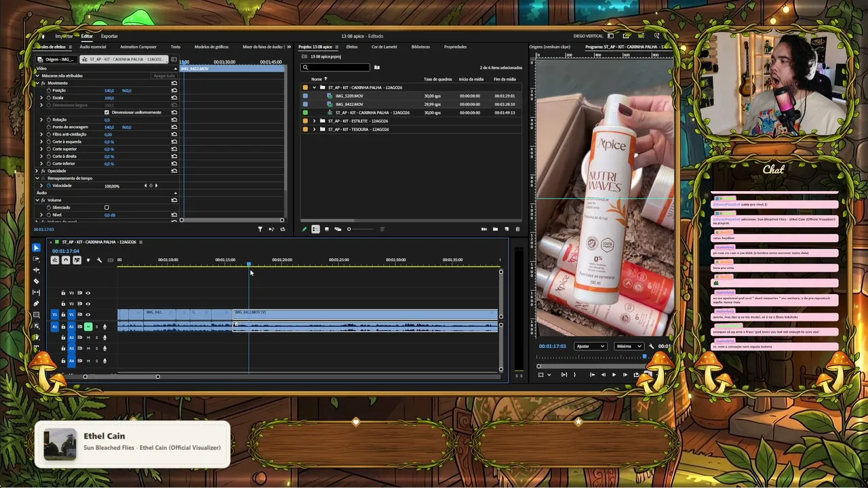Click the timeline horizontal zoom scrollbar
Image resolution: width=868 pixels, height=488 pixels.
(121, 377)
